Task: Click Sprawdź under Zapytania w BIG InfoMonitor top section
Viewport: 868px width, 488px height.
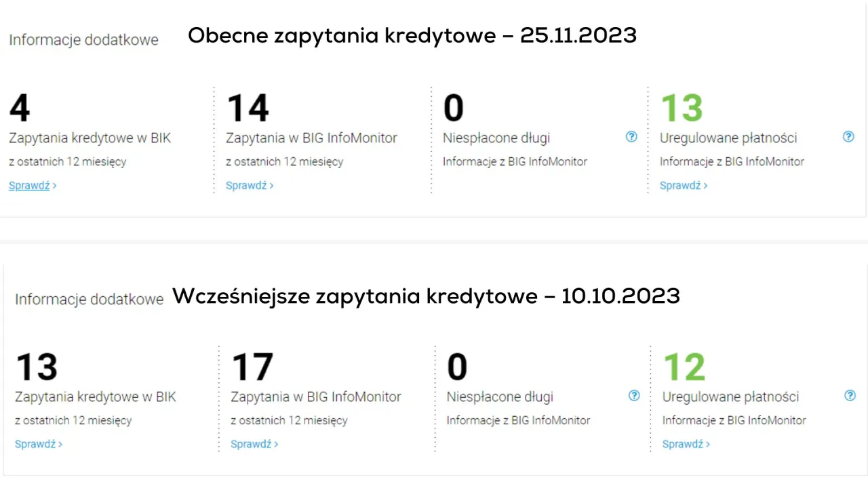Action: click(244, 185)
